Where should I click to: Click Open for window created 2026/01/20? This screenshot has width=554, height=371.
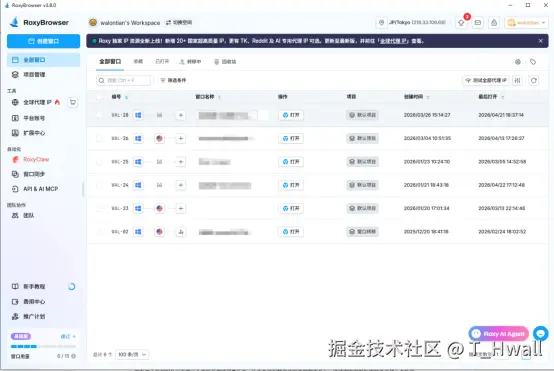tap(291, 208)
